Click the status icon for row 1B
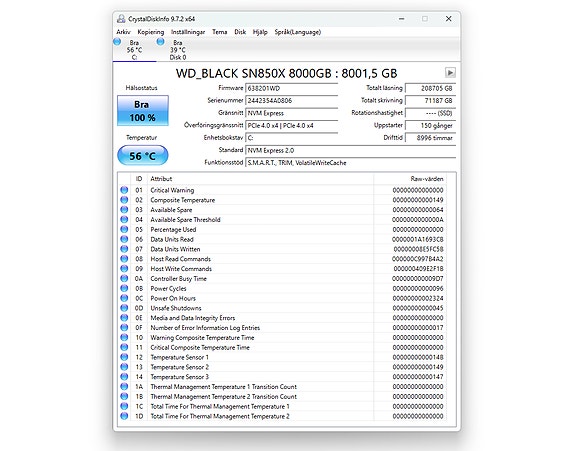 pos(124,396)
